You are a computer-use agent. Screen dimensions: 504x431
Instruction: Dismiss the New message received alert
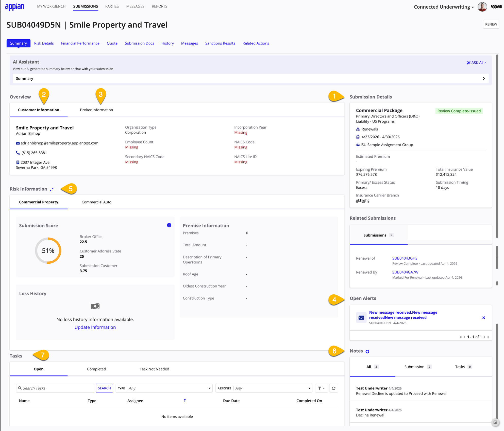(484, 318)
